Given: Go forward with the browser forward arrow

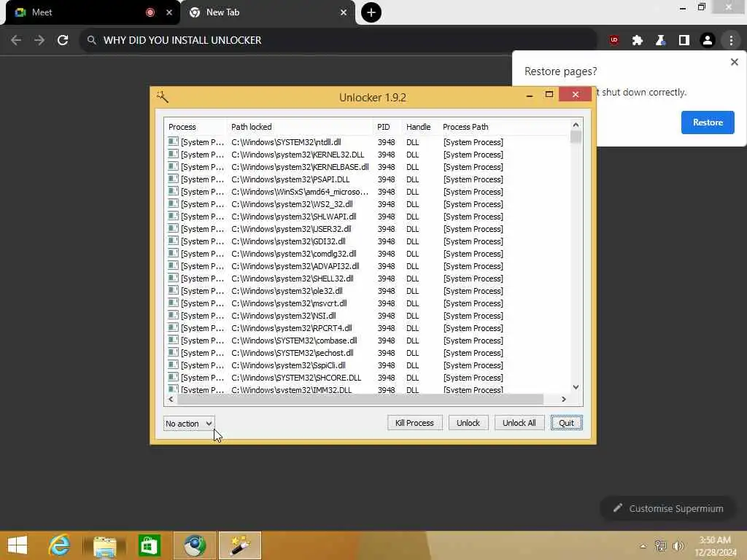Looking at the screenshot, I should click(39, 40).
